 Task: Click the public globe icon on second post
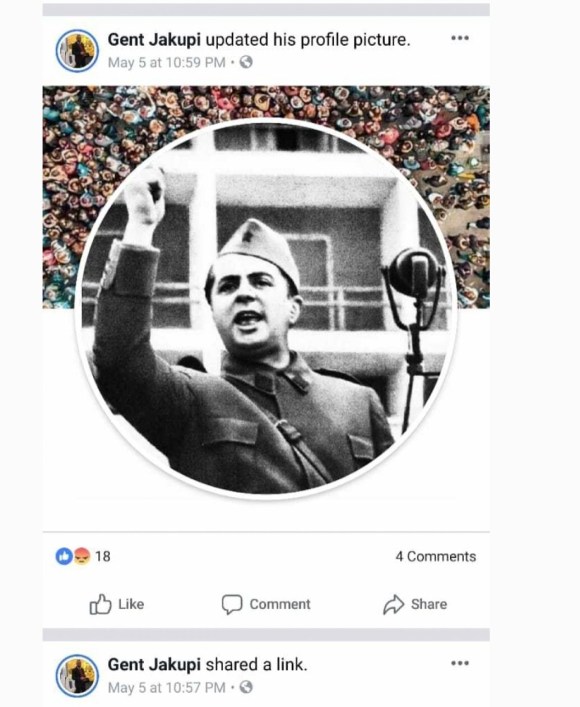(246, 688)
